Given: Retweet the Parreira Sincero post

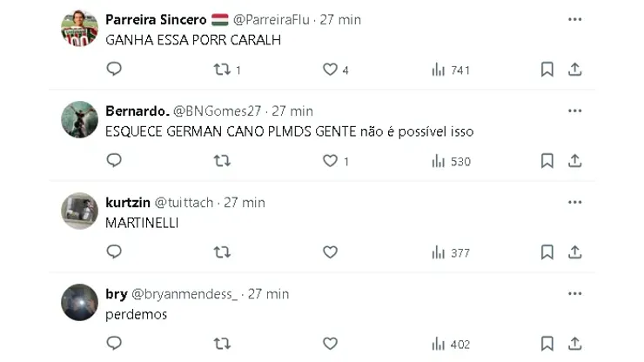Looking at the screenshot, I should [x=222, y=70].
